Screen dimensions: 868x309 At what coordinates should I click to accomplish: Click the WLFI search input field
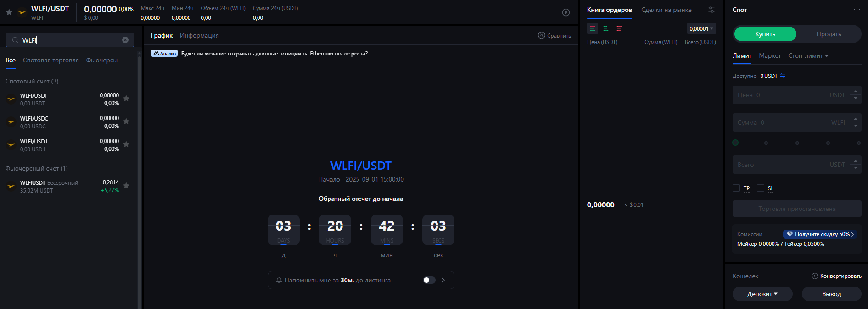[70, 40]
